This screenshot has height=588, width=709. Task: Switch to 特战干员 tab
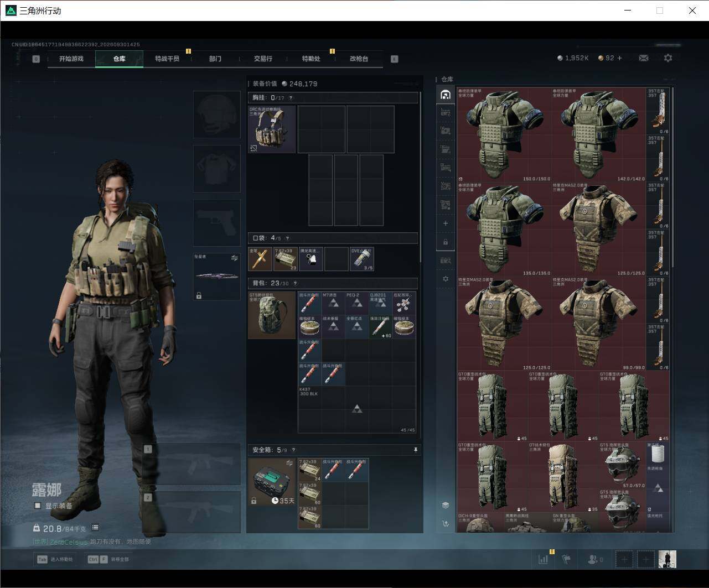tap(167, 59)
